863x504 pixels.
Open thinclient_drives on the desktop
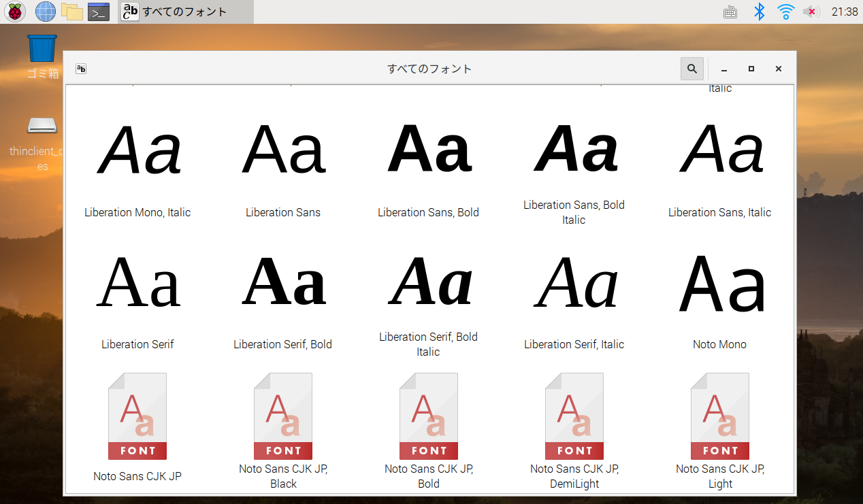(x=42, y=126)
